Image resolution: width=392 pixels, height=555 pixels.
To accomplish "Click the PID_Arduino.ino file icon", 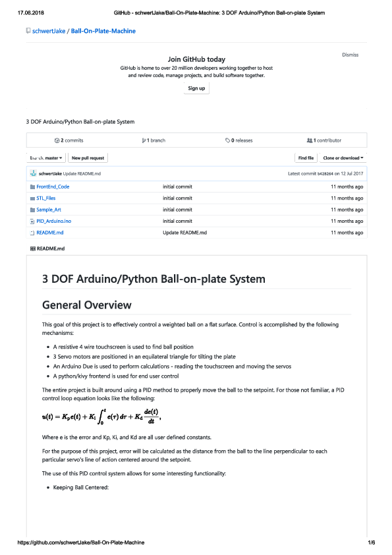I will pyautogui.click(x=32, y=221).
